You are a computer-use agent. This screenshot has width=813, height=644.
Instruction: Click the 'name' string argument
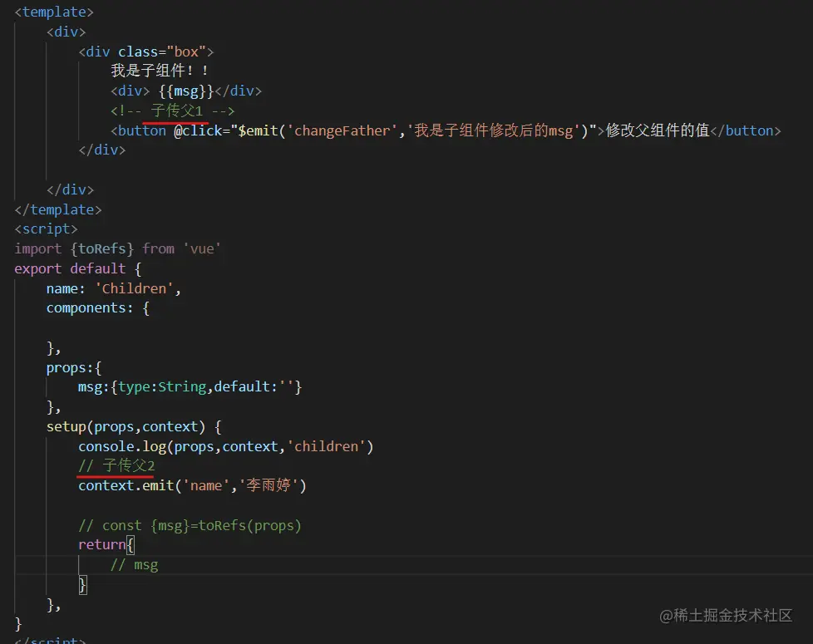coord(206,486)
